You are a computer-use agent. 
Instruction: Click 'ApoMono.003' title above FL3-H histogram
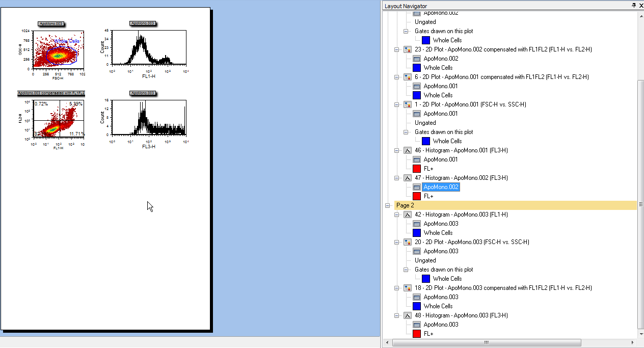click(143, 93)
